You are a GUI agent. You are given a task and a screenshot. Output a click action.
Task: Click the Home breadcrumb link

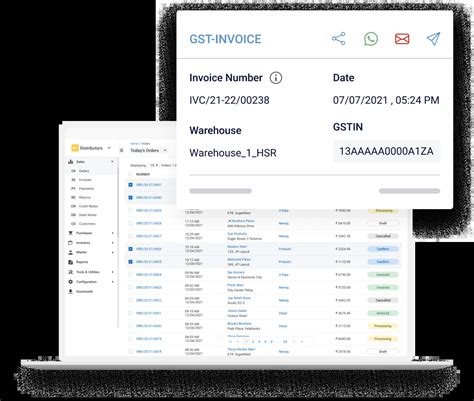click(134, 144)
